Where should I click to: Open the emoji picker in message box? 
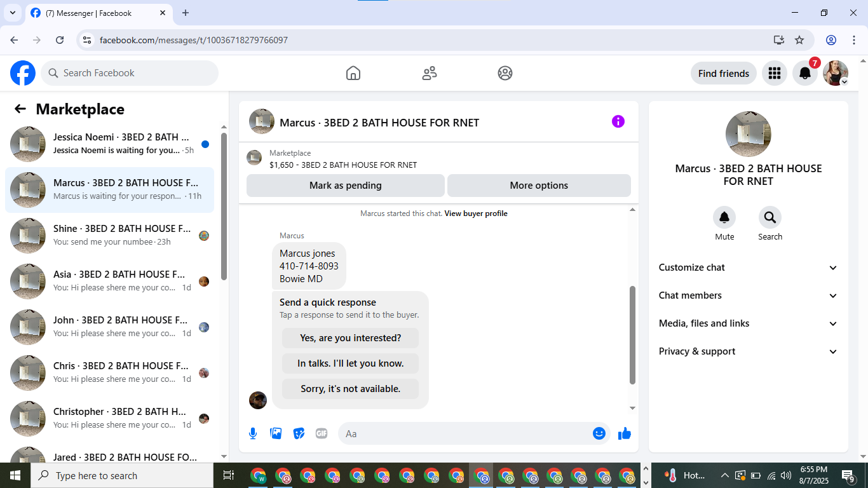[599, 433]
